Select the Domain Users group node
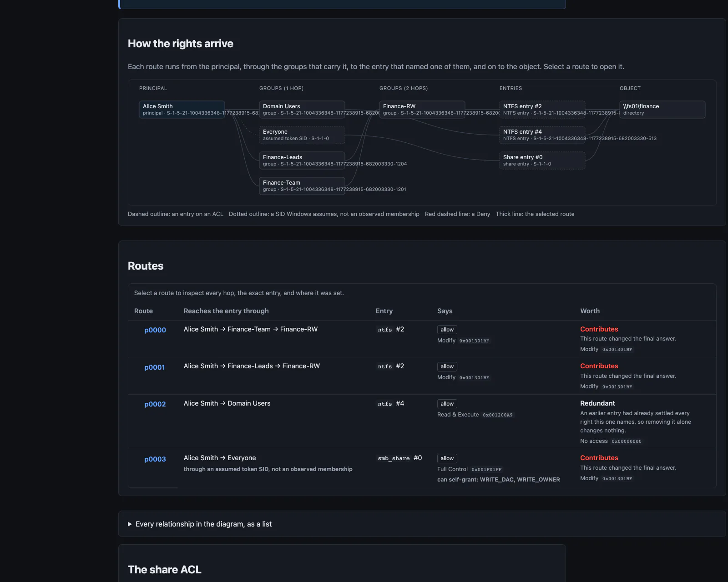Viewport: 728px width, 582px height. 302,110
